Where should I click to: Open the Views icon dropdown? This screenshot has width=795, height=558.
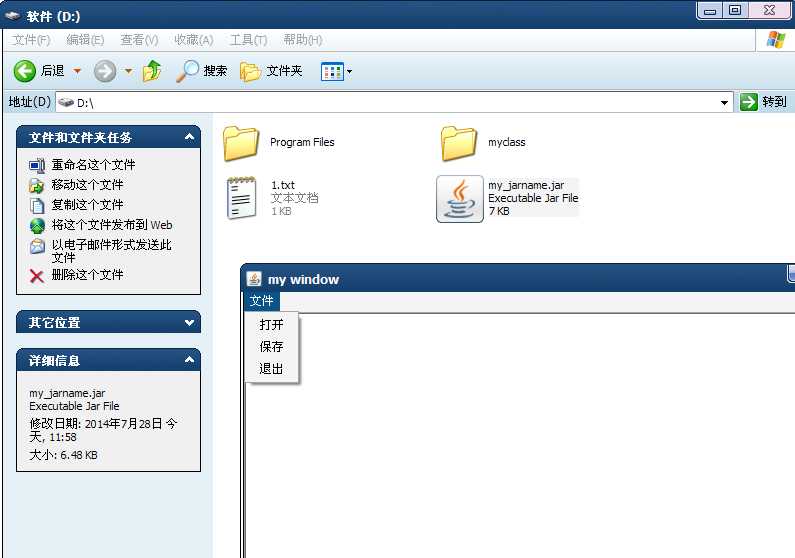(336, 71)
